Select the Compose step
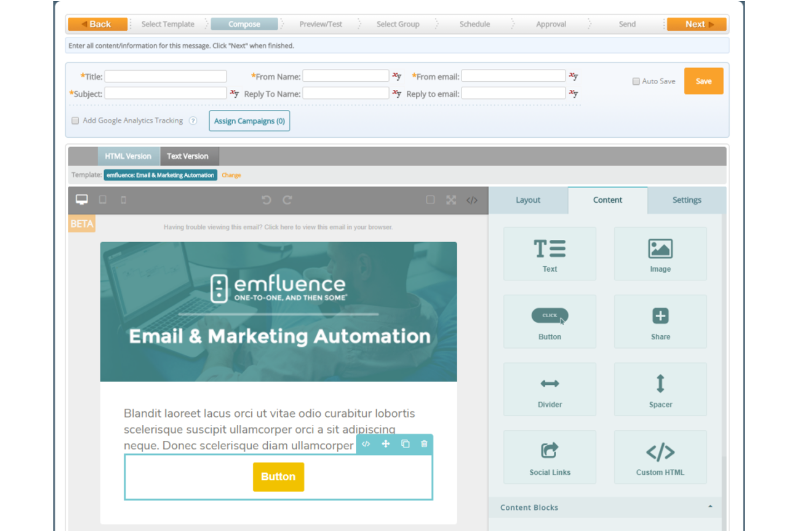 244,24
